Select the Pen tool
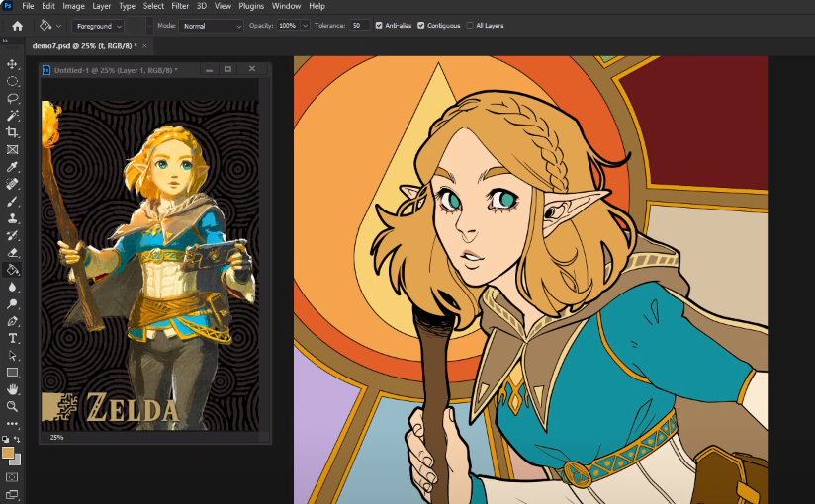The width and height of the screenshot is (815, 504). click(x=12, y=321)
